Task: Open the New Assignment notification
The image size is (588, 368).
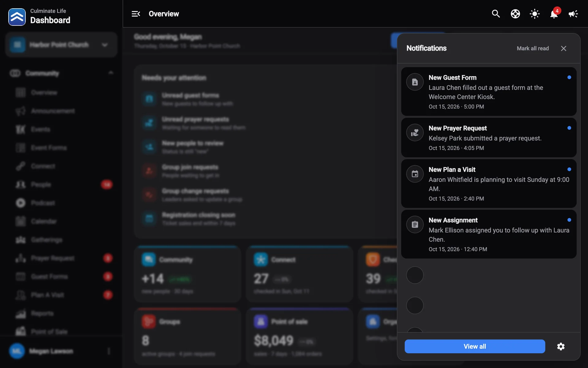Action: 489,234
